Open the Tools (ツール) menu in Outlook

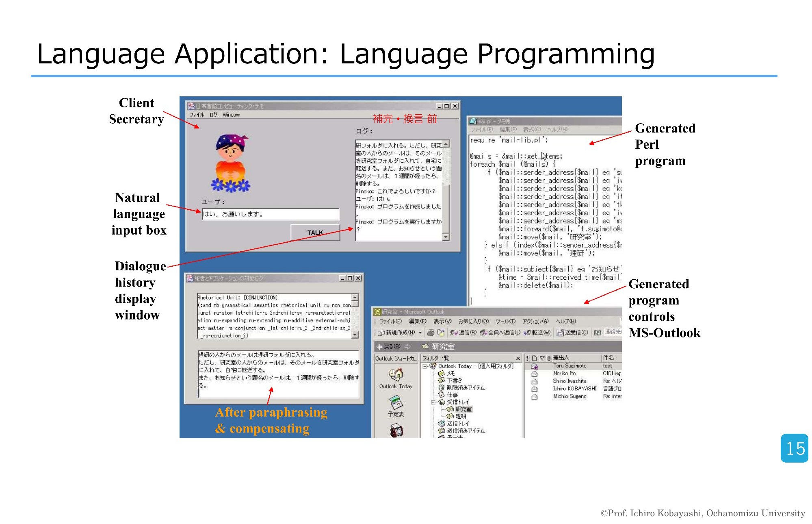tap(505, 321)
